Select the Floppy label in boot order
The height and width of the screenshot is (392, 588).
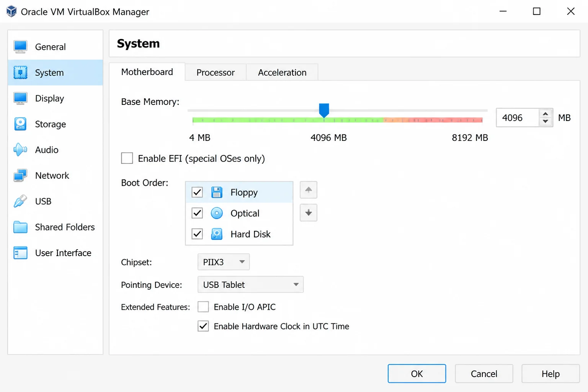[x=244, y=192]
